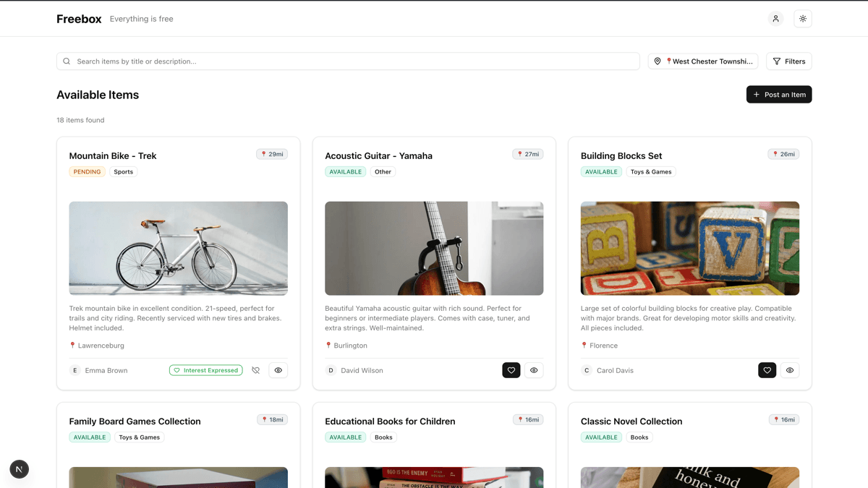Image resolution: width=868 pixels, height=488 pixels.
Task: Select the Sports category tag
Action: (x=123, y=172)
